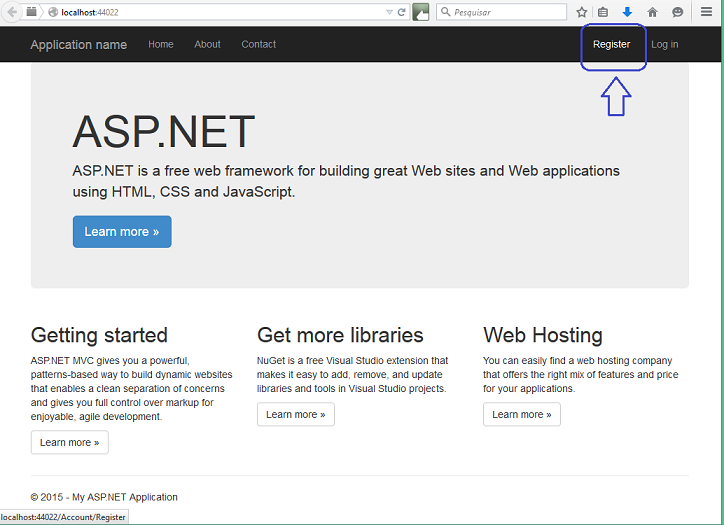Image resolution: width=724 pixels, height=525 pixels.
Task: Click the Application name brand link
Action: (x=78, y=45)
